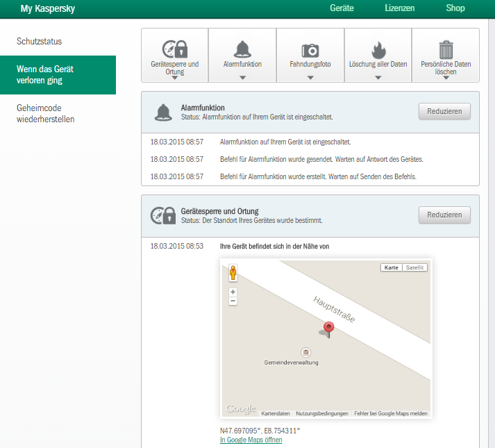The height and width of the screenshot is (448, 495).
Task: Click the Alarmfunktion bell icon in toolbar
Action: 242,49
